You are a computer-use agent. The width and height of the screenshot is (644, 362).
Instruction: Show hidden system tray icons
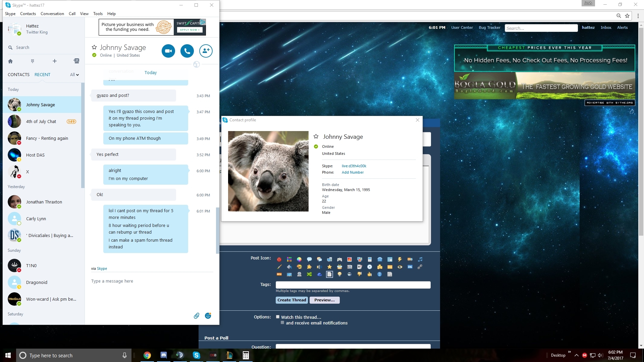click(576, 355)
